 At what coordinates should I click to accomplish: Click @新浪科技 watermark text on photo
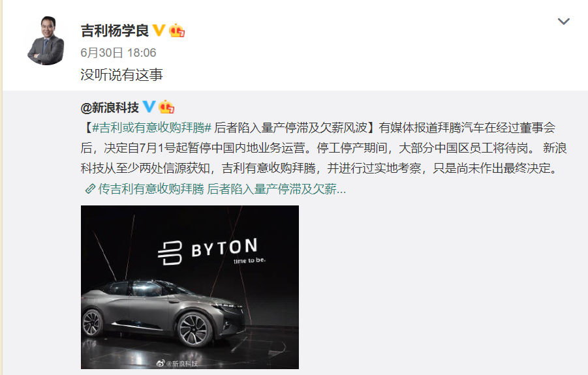tap(181, 363)
